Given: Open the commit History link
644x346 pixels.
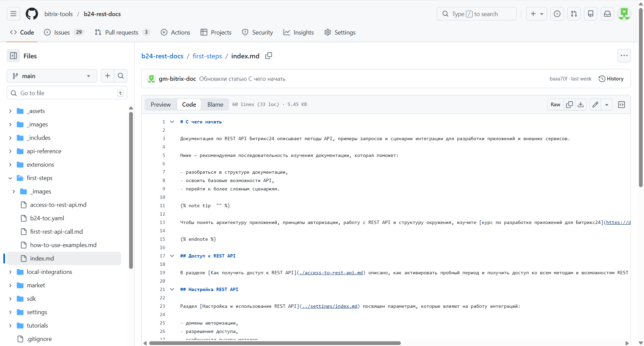Looking at the screenshot, I should (x=611, y=79).
